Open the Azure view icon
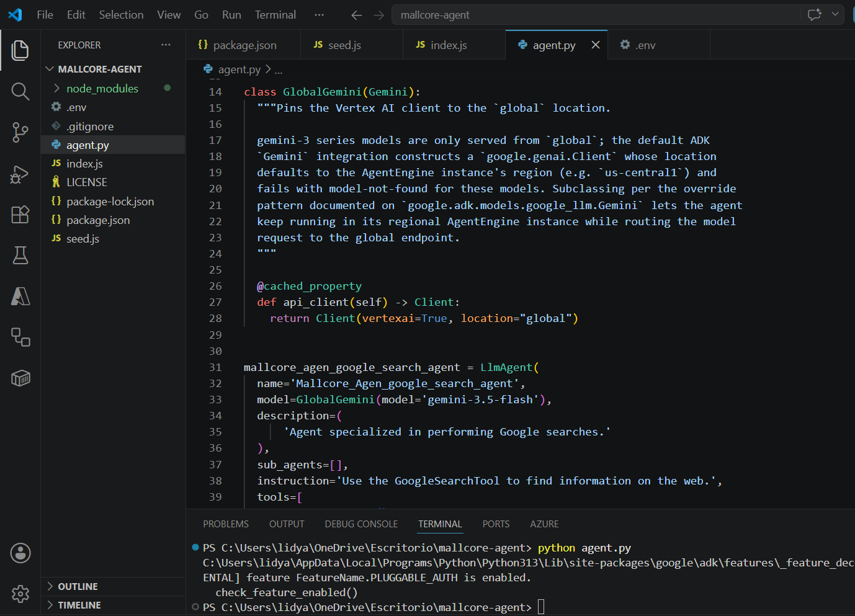 pos(20,296)
